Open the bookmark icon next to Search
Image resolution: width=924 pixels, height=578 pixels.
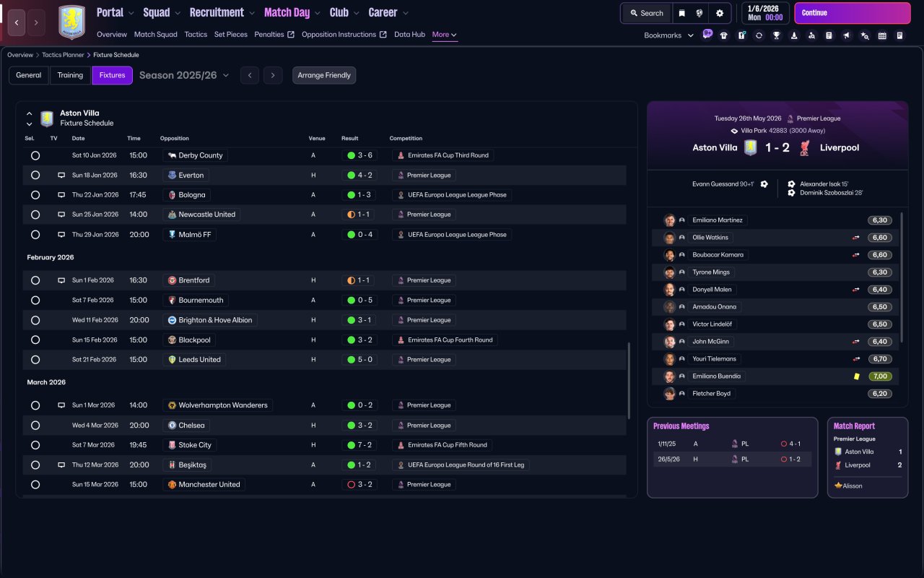682,13
